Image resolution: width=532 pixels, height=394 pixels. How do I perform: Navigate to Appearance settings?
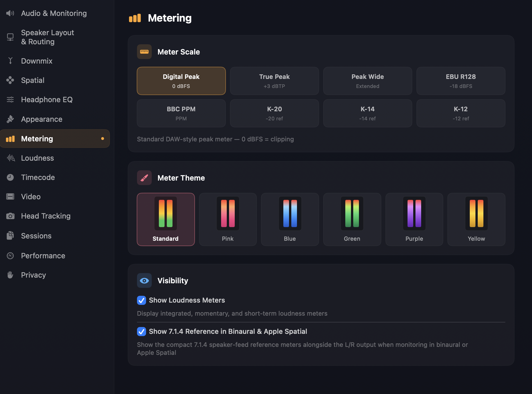pos(55,119)
